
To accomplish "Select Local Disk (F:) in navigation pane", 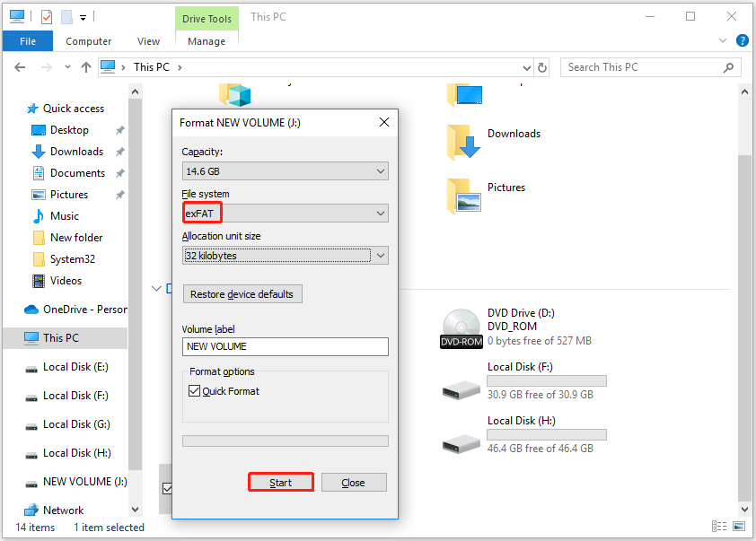I will [75, 396].
